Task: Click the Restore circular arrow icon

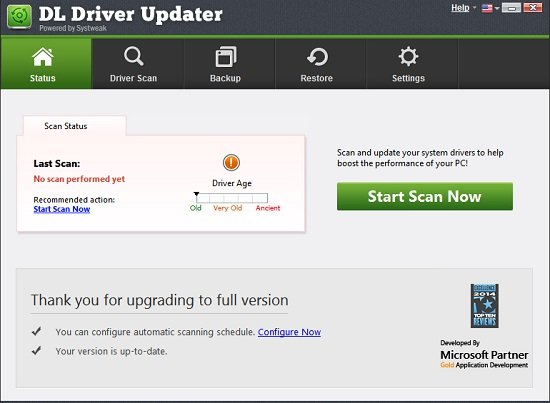Action: (x=317, y=57)
